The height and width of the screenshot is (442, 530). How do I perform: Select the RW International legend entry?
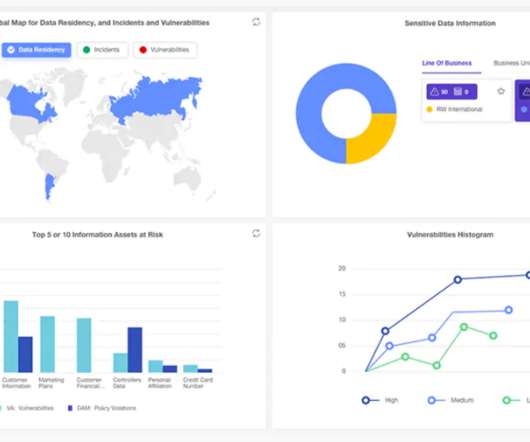point(455,109)
